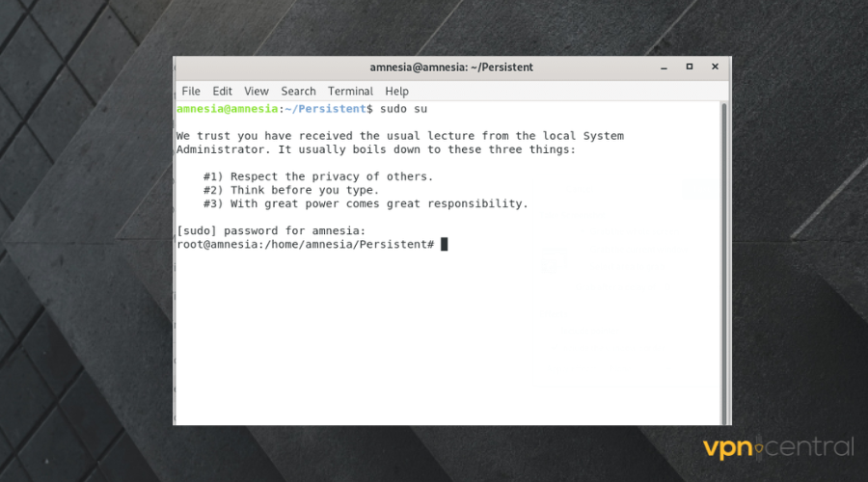Click the "[sudo] password for amnesia:" line
The height and width of the screenshot is (482, 868).
click(x=271, y=231)
